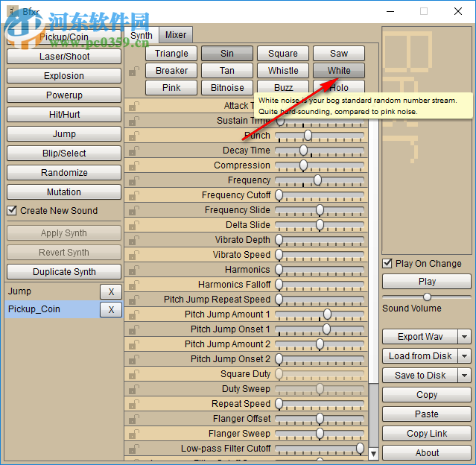
Task: Open Export Wav dropdown arrow
Action: tap(464, 337)
